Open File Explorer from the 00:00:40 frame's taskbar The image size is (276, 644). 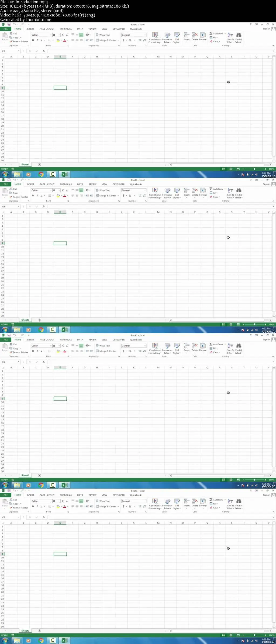click(17, 640)
